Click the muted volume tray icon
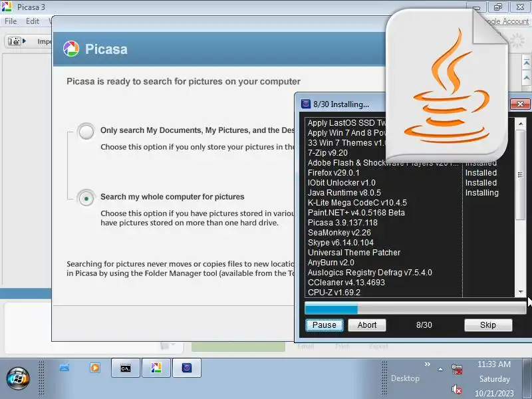This screenshot has height=399, width=532. [x=457, y=389]
